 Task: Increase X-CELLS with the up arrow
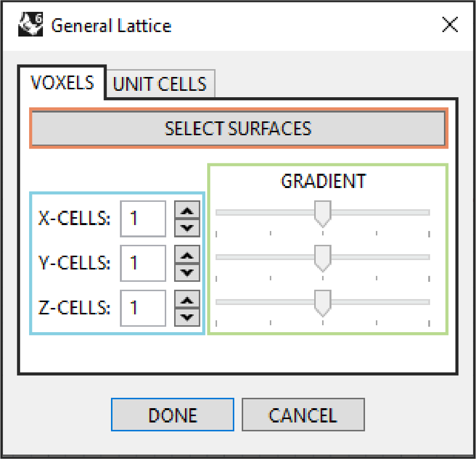click(x=187, y=210)
